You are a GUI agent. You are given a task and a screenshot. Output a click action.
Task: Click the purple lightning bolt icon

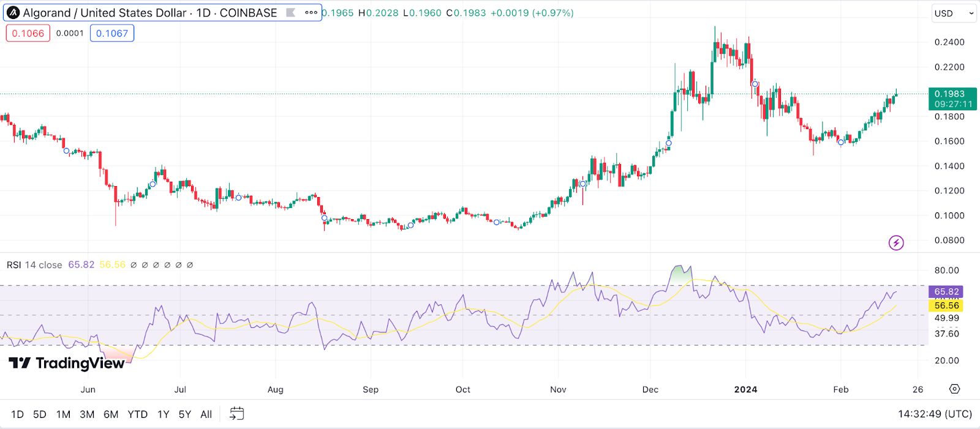[x=896, y=243]
